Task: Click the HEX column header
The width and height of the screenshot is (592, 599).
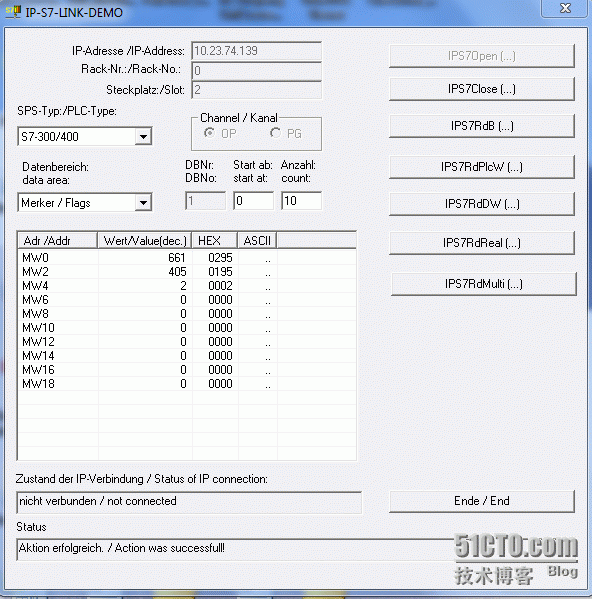Action: (x=215, y=241)
